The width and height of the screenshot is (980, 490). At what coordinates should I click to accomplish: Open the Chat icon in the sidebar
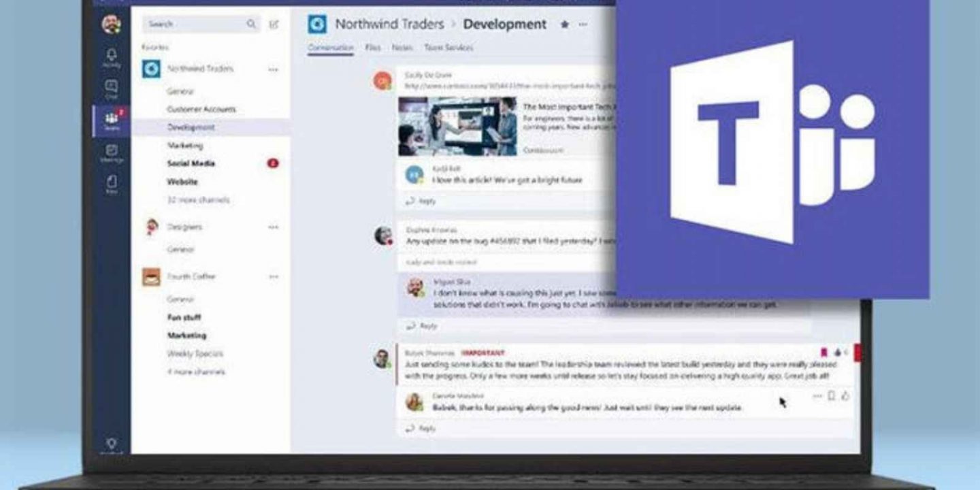(111, 87)
